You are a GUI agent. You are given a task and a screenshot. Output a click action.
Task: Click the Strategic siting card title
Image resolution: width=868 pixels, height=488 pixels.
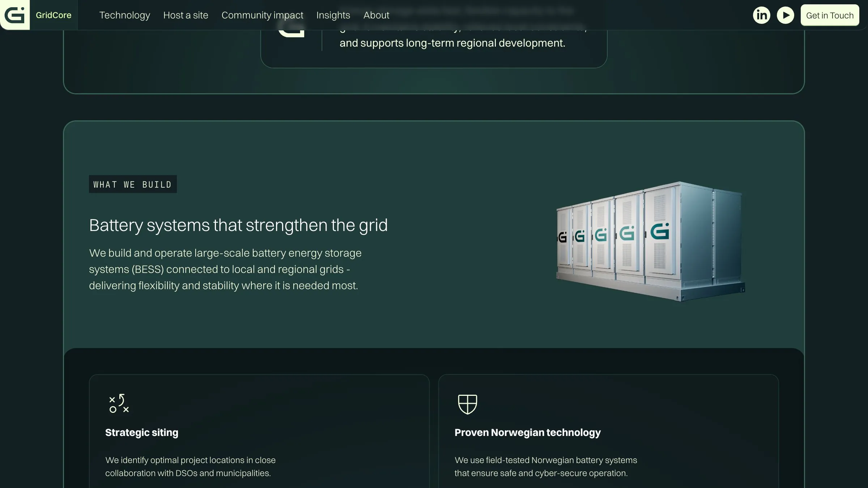pos(142,432)
